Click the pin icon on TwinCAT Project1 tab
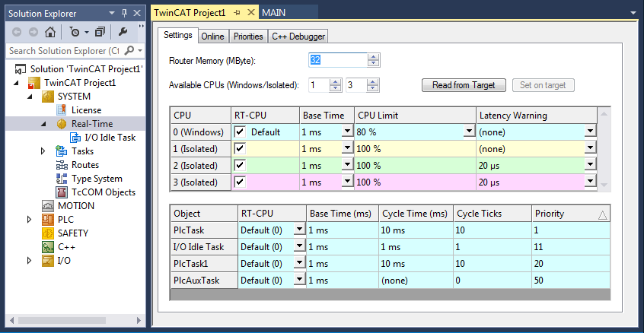 coord(237,13)
